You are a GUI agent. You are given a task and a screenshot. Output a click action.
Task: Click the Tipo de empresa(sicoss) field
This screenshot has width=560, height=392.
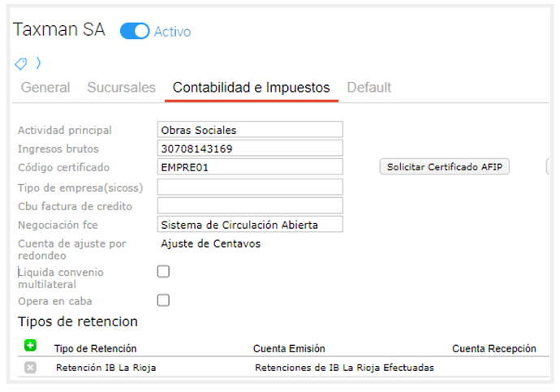pyautogui.click(x=250, y=187)
